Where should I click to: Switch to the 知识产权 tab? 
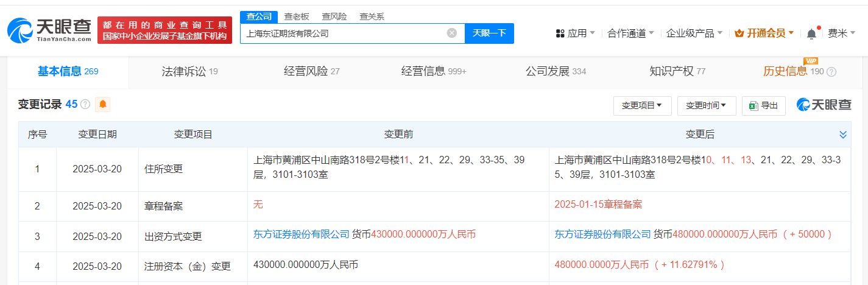tap(677, 71)
